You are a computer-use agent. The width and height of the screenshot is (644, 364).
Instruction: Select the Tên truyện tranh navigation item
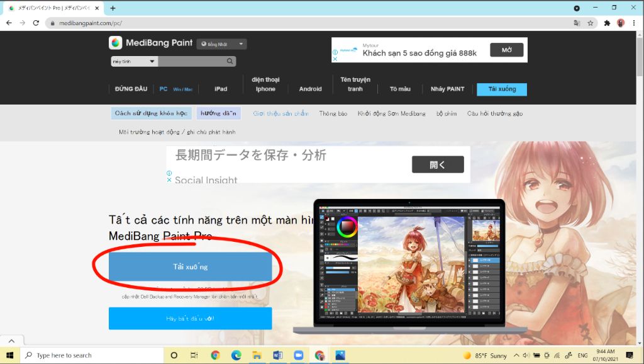pos(355,84)
